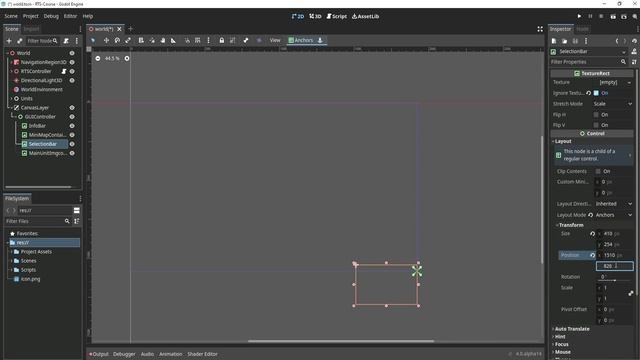The image size is (640, 360).
Task: Reset Position property revert arrow
Action: (592, 255)
